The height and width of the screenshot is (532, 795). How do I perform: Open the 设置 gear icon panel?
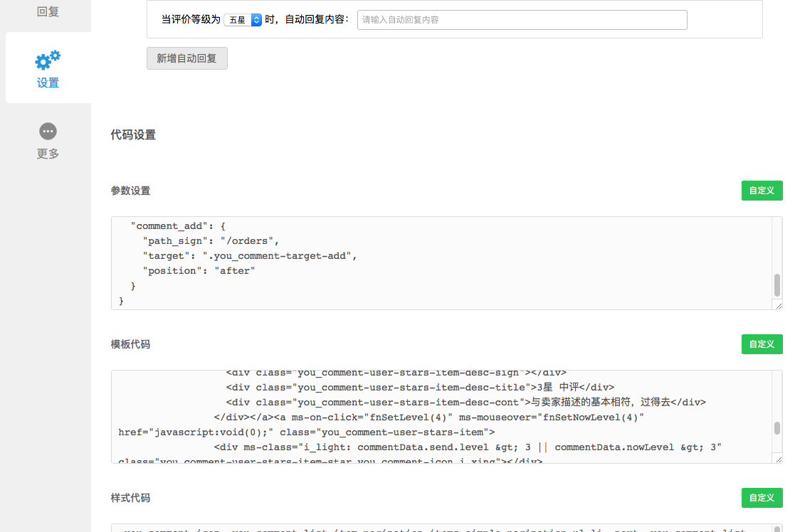click(47, 60)
